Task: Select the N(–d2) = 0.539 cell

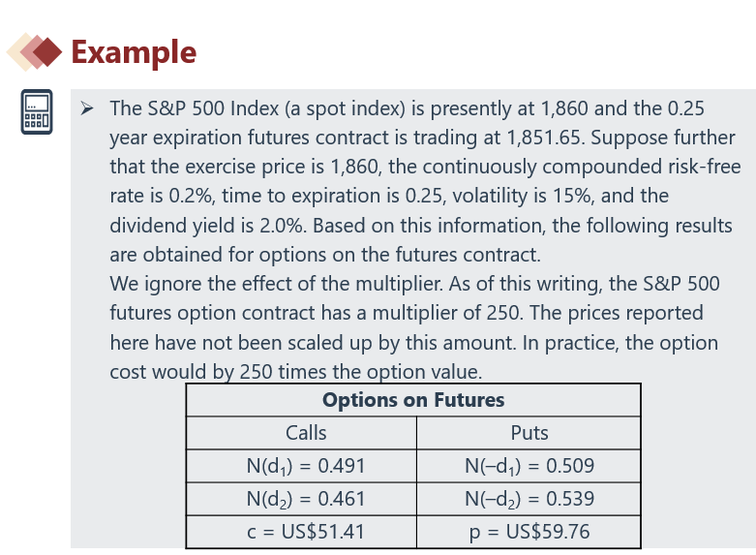Action: [529, 499]
